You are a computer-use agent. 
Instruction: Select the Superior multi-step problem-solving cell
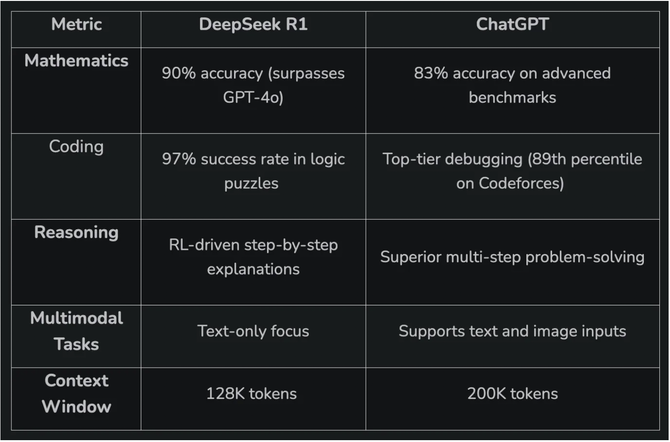coord(512,256)
